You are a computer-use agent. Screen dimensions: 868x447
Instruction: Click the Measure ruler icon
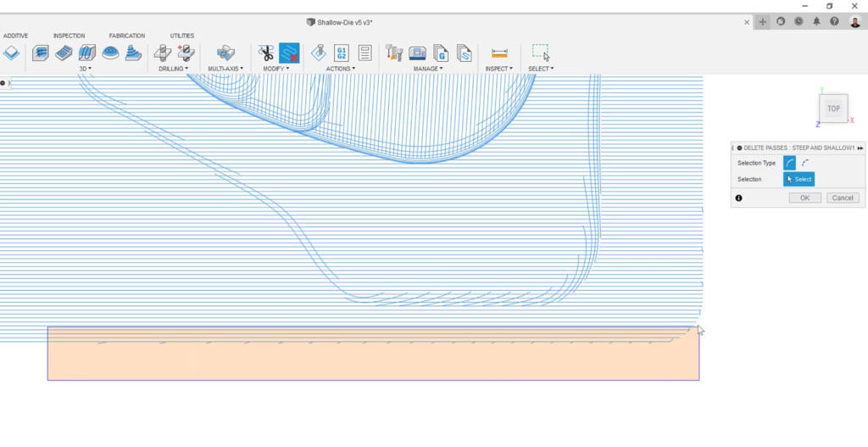pyautogui.click(x=499, y=53)
